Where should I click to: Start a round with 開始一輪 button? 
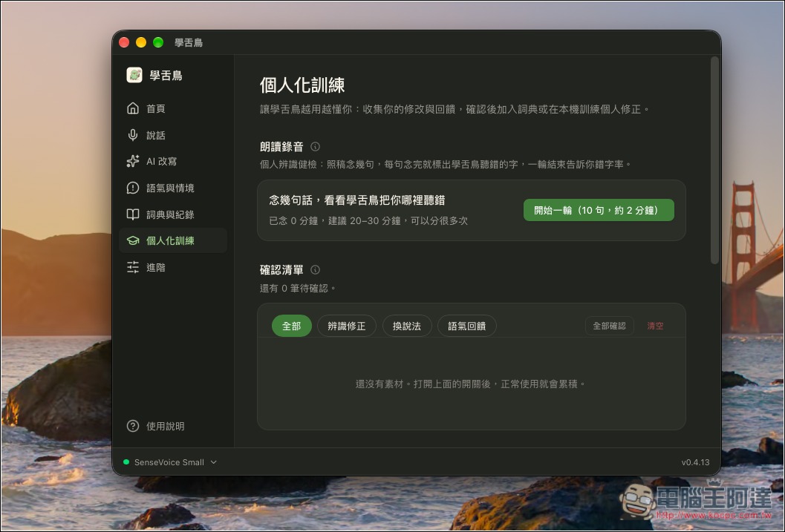[599, 210]
